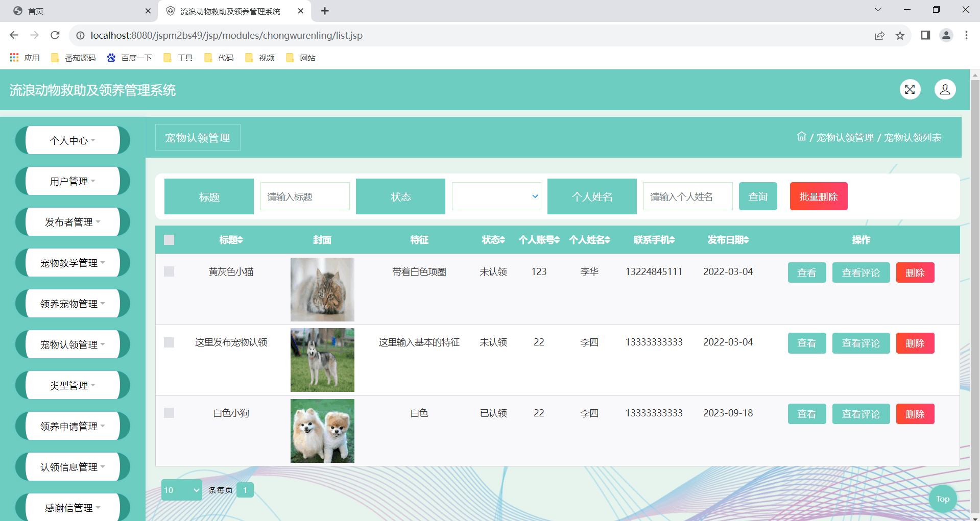Sort the table by 联系手机 column

pos(654,240)
